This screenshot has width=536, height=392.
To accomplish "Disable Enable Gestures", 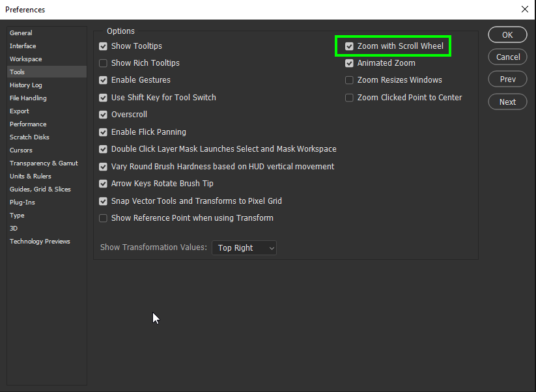I will click(103, 80).
